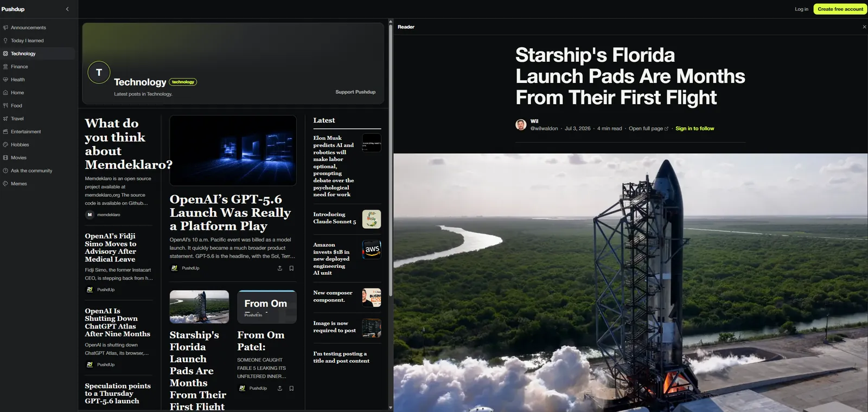
Task: Open the Home category
Action: [x=17, y=93]
